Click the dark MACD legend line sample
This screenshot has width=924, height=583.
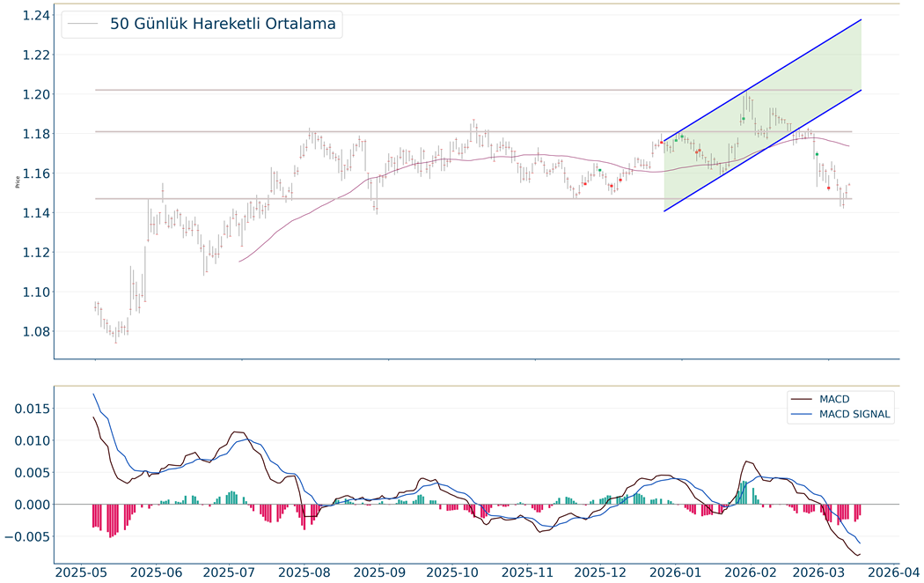pos(802,400)
